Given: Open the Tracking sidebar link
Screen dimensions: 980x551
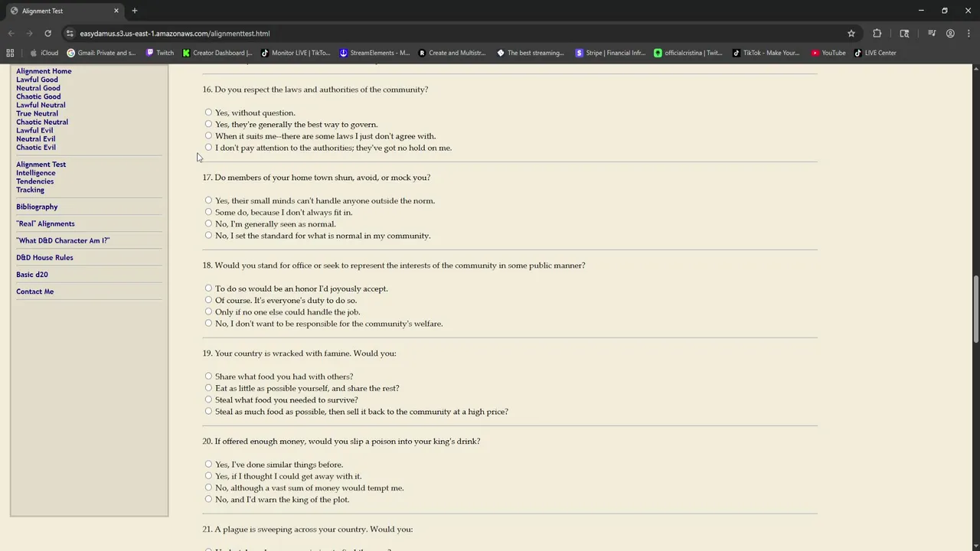Looking at the screenshot, I should pyautogui.click(x=30, y=190).
